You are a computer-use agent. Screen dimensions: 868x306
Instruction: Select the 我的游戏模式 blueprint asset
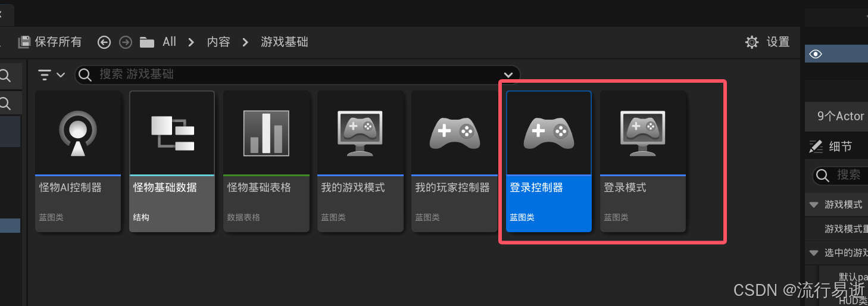coord(360,161)
